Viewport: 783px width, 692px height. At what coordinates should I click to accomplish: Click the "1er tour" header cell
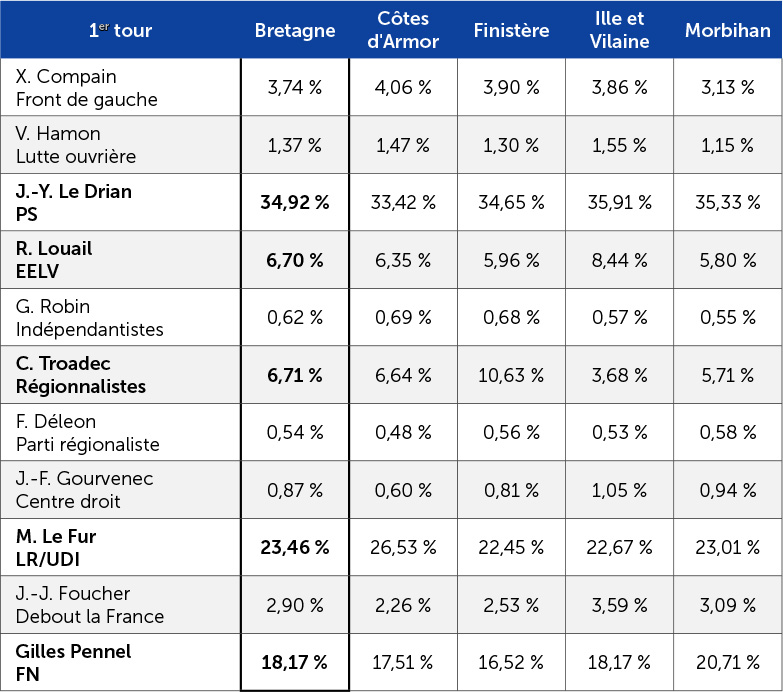tap(120, 30)
